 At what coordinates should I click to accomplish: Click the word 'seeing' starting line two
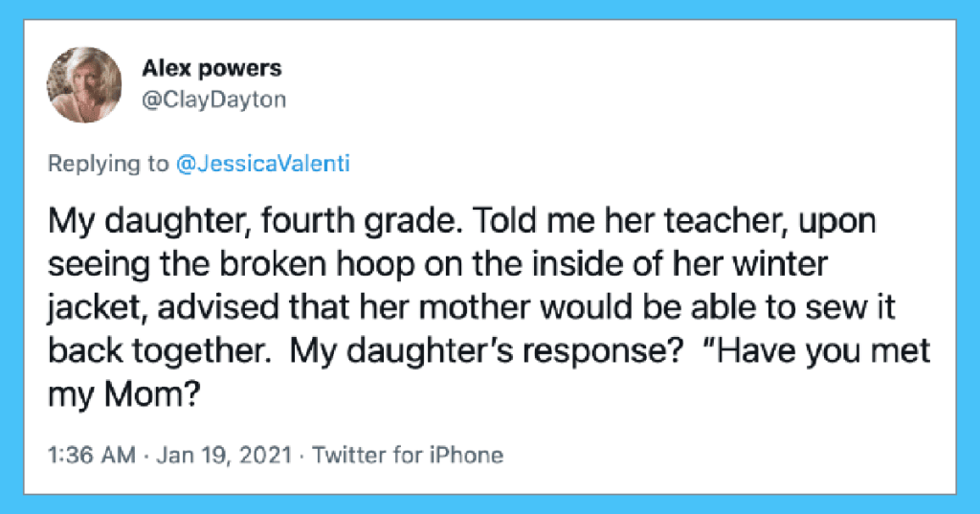click(100, 265)
